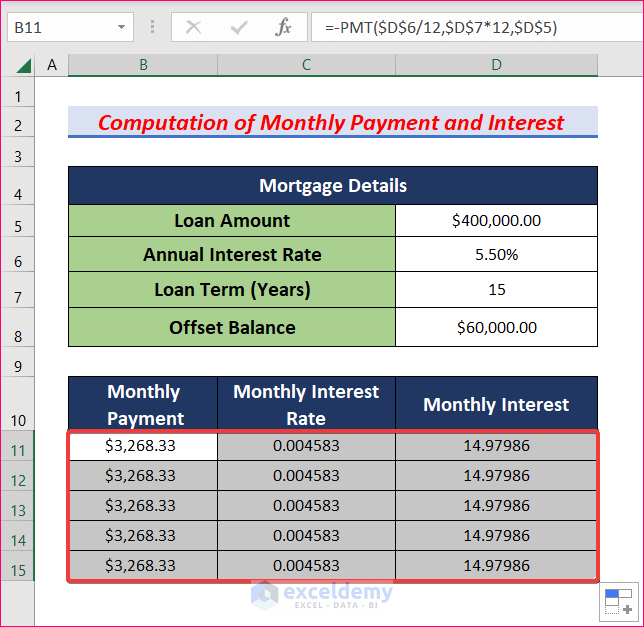Image resolution: width=644 pixels, height=627 pixels.
Task: Click the Select All corner triangle
Action: 24,66
